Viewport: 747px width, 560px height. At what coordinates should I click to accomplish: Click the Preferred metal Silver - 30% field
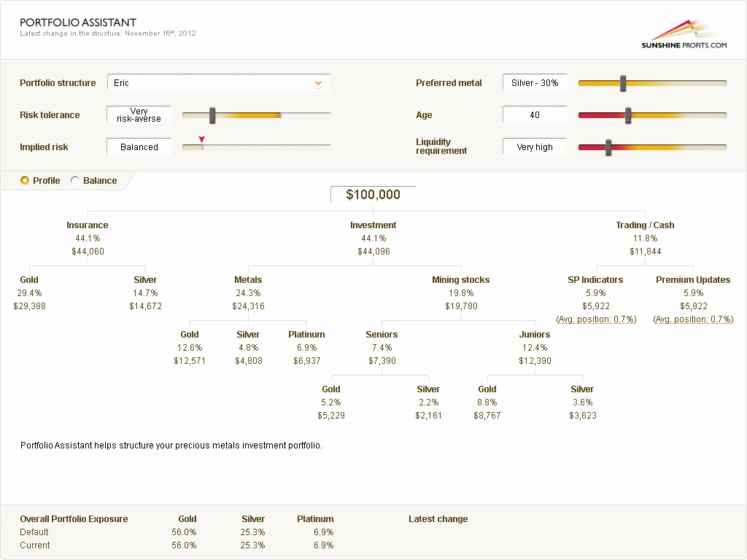point(535,83)
